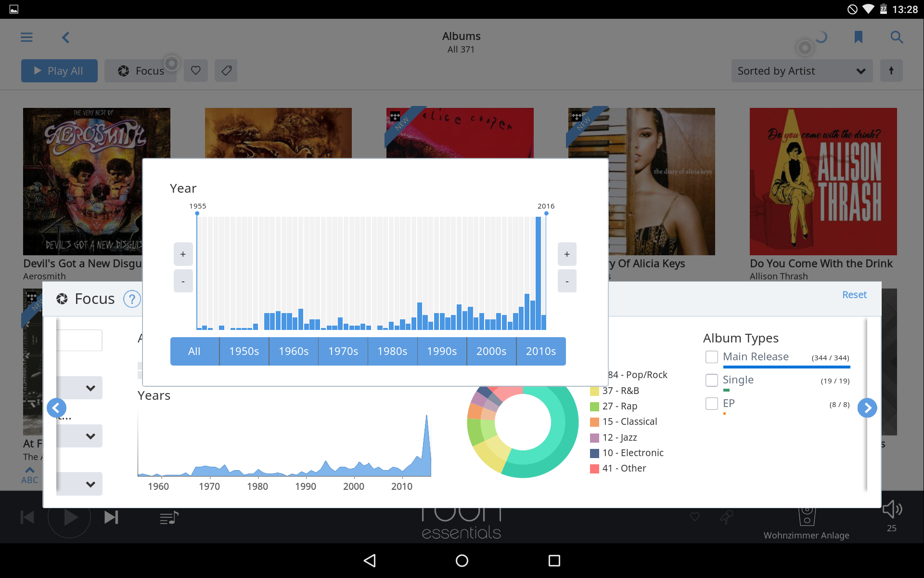Open Do You Come With the Drink album
Screen dimensions: 924x578
coord(823,182)
